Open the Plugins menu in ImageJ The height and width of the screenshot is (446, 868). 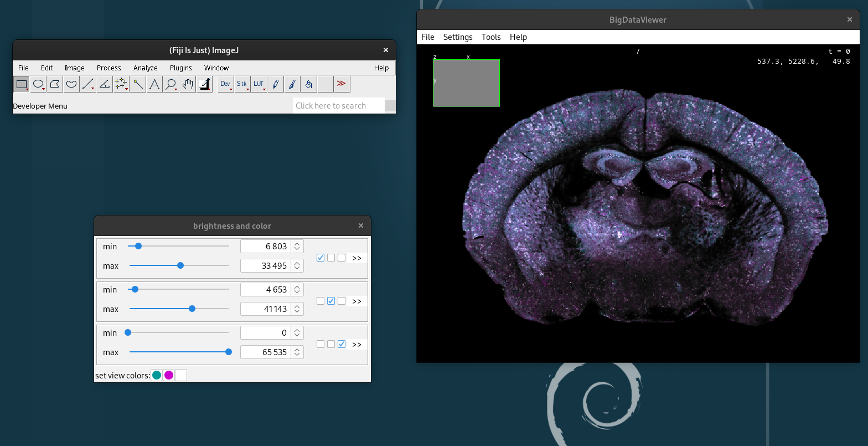pyautogui.click(x=180, y=68)
